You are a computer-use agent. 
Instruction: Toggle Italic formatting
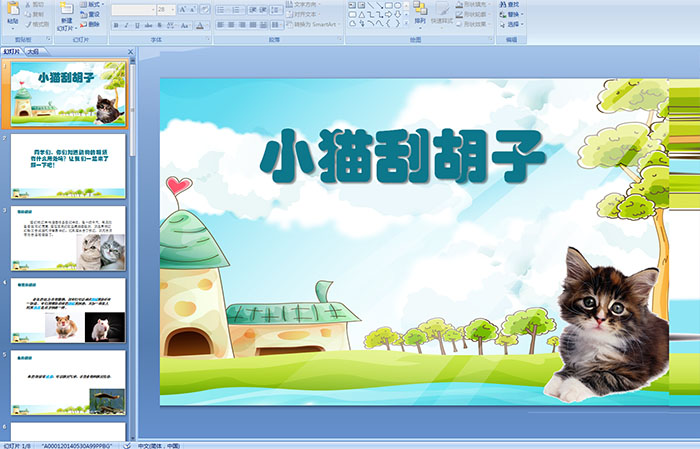pyautogui.click(x=125, y=25)
